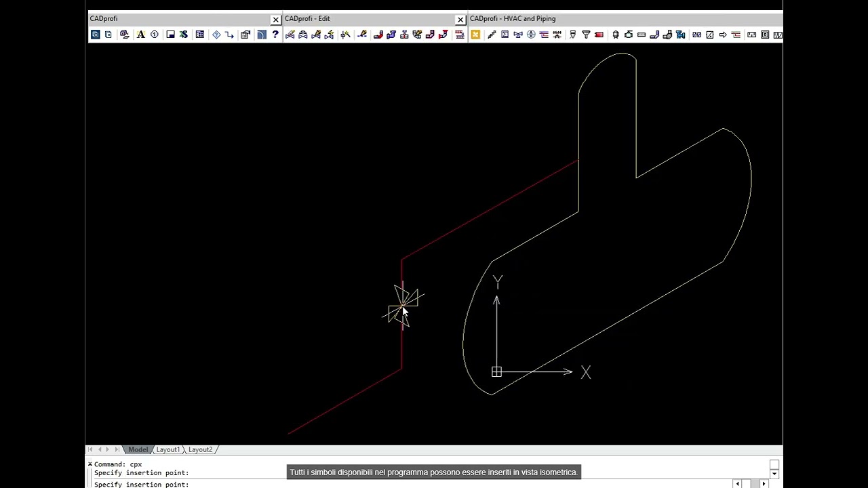
Task: Close the CADprofi toolbar
Action: tap(275, 19)
